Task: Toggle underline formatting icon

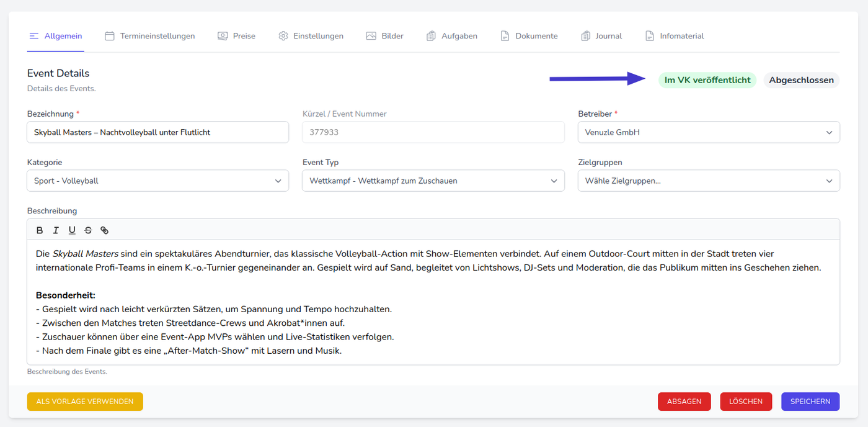Action: (72, 230)
